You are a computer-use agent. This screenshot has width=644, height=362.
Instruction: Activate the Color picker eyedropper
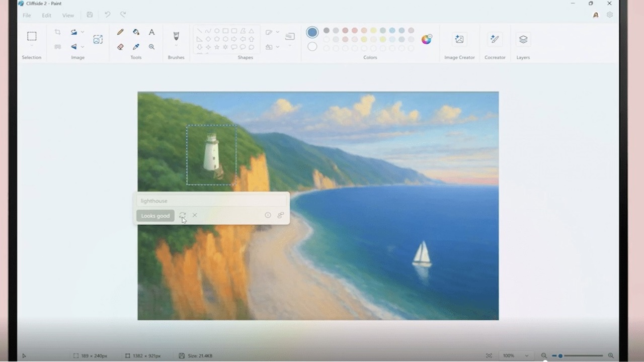136,47
